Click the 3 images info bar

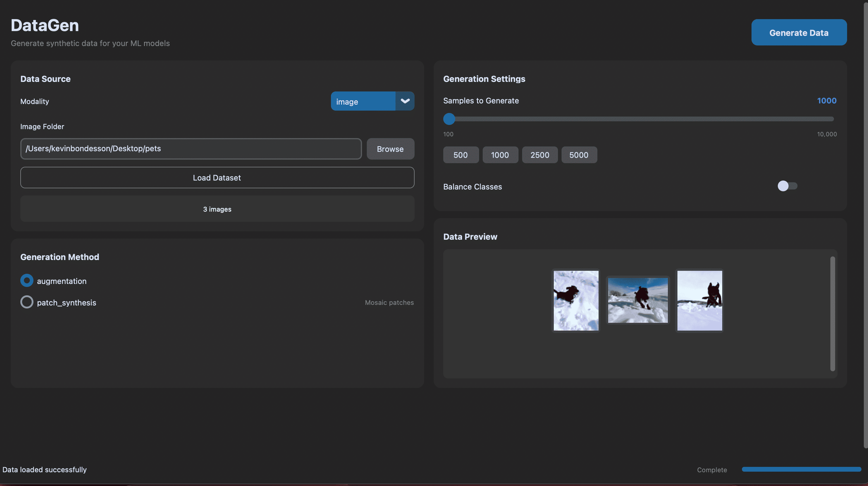tap(217, 209)
